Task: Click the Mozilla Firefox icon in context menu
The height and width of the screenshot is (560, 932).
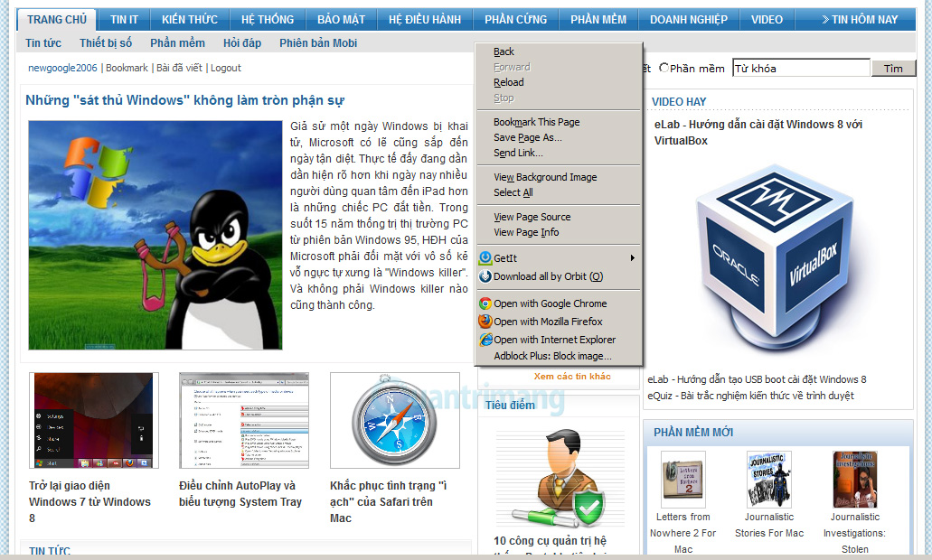Action: click(485, 322)
